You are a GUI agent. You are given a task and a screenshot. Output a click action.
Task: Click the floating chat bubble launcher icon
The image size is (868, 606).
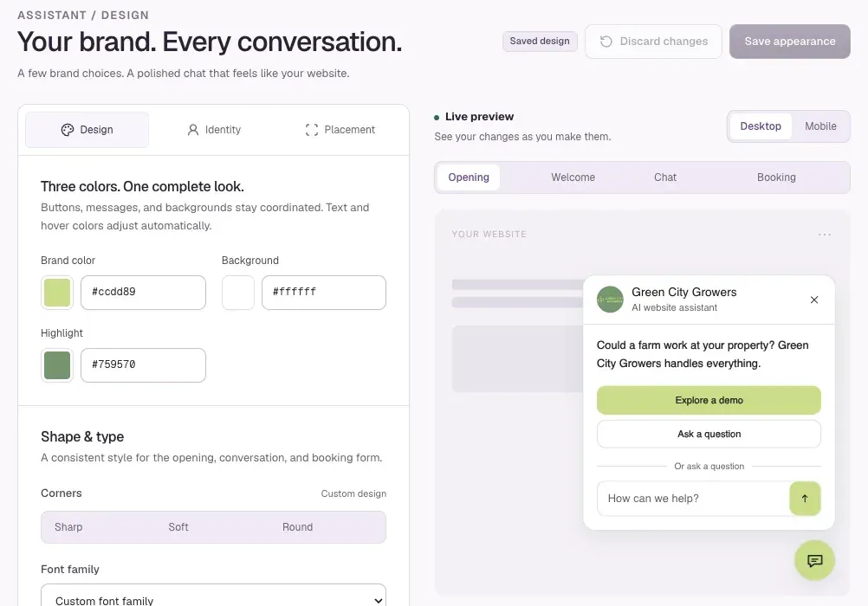(x=814, y=561)
